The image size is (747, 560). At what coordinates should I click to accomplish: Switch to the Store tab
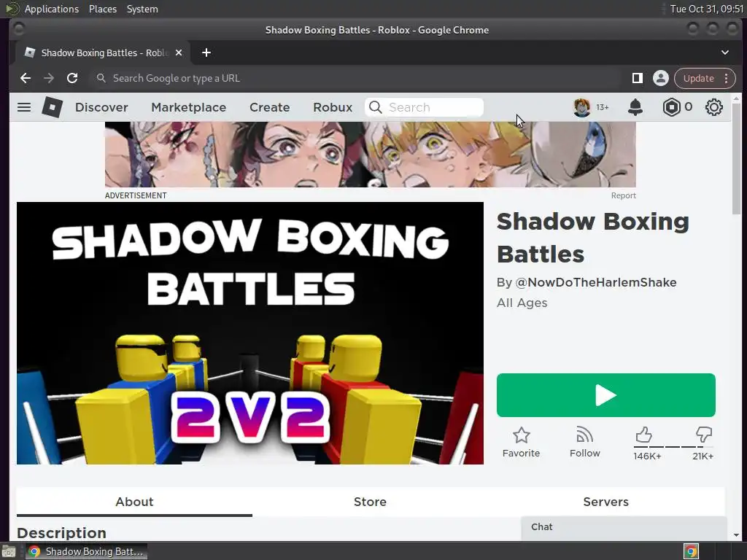(370, 502)
